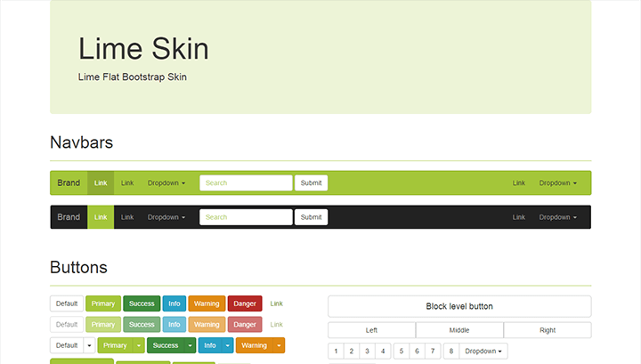Click toolbar button 5
641x364 pixels.
[x=401, y=351]
